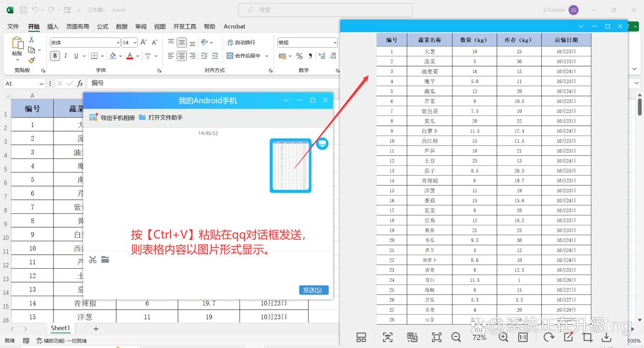This screenshot has height=348, width=644.
Task: Click the Cut scissors icon in Excel ribbon
Action: (x=32, y=40)
